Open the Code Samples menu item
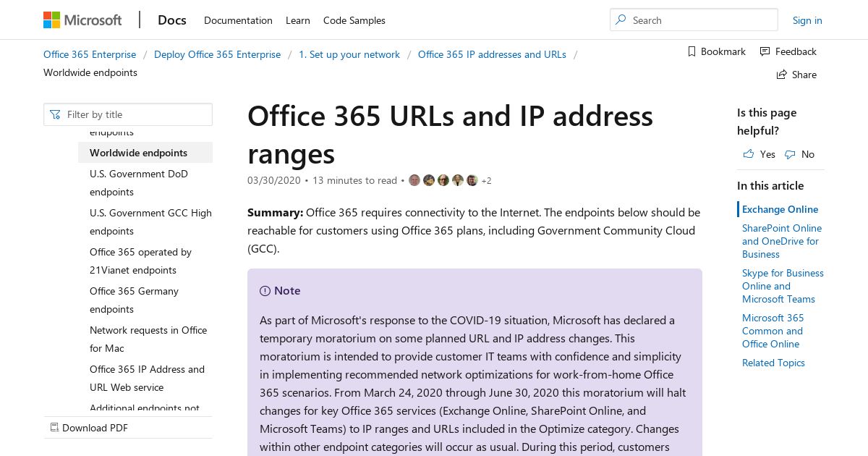This screenshot has width=868, height=456. click(354, 20)
